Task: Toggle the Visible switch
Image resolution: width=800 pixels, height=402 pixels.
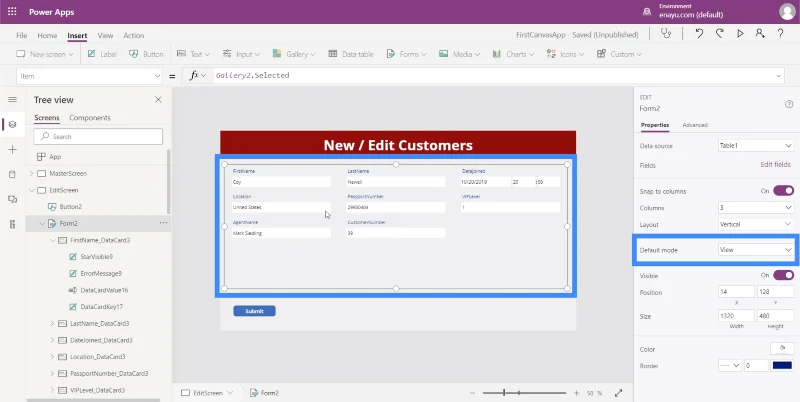Action: pyautogui.click(x=783, y=275)
